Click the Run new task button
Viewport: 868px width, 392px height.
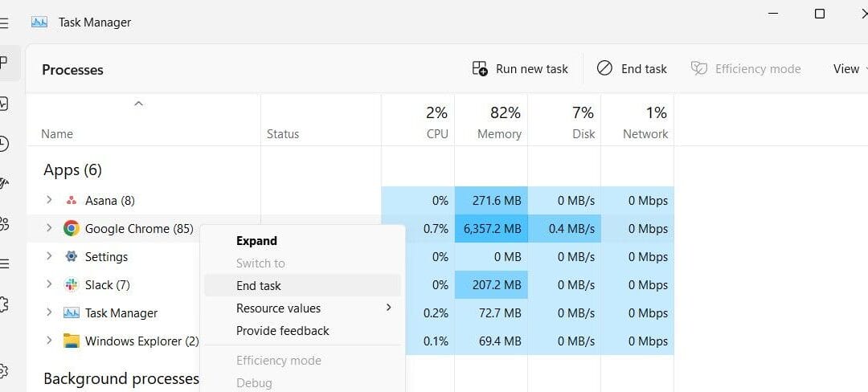coord(520,69)
